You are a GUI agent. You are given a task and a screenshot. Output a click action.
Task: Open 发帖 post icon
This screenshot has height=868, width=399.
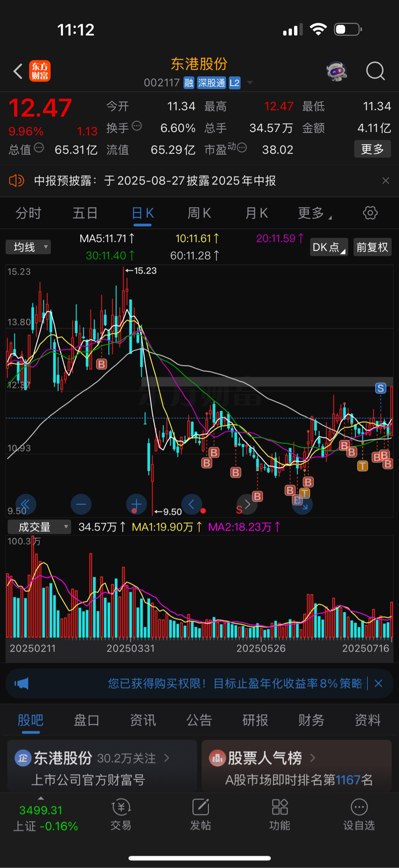201,814
